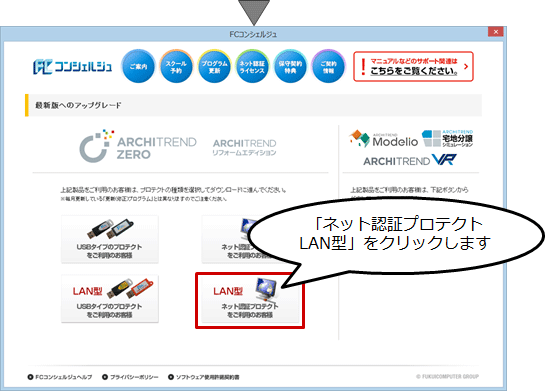This screenshot has height=391, width=546.
Task: Open the manual and support banner link
Action: 413,67
